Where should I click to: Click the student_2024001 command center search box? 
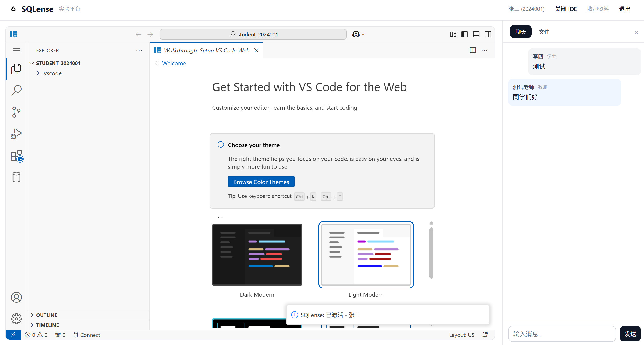coord(253,34)
